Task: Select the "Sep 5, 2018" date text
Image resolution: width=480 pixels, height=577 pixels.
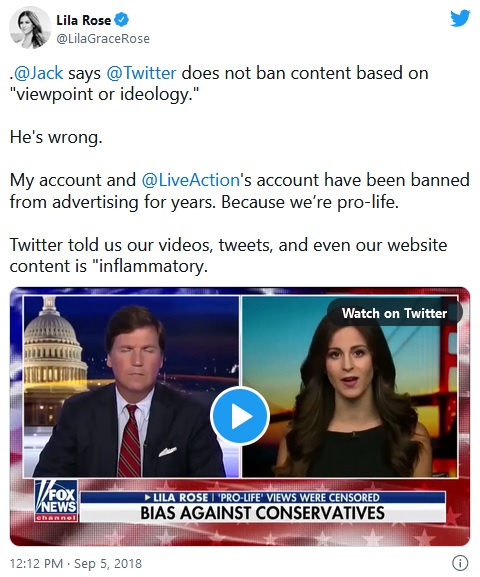Action: point(108,563)
